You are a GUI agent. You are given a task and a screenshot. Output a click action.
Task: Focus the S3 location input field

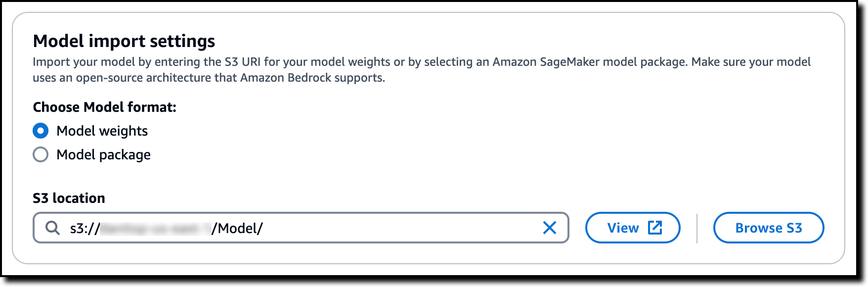[395, 228]
